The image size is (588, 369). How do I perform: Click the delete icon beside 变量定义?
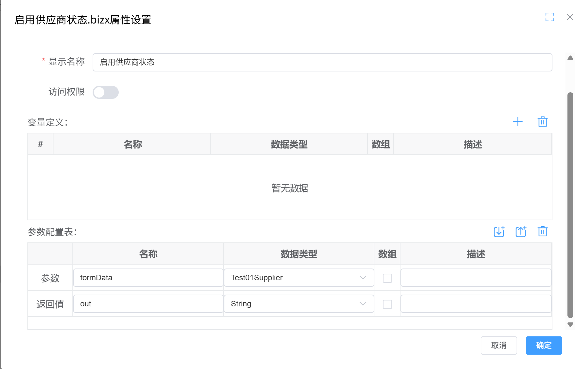542,122
